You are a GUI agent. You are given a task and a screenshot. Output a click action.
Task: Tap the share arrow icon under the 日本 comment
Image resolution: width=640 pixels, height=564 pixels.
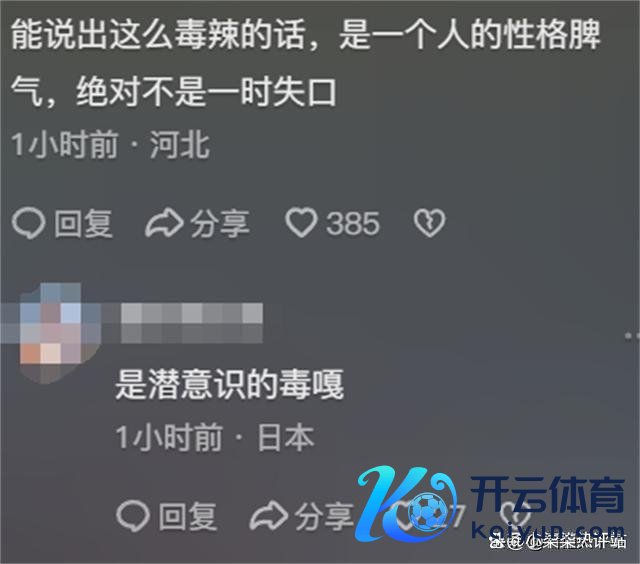point(269,516)
